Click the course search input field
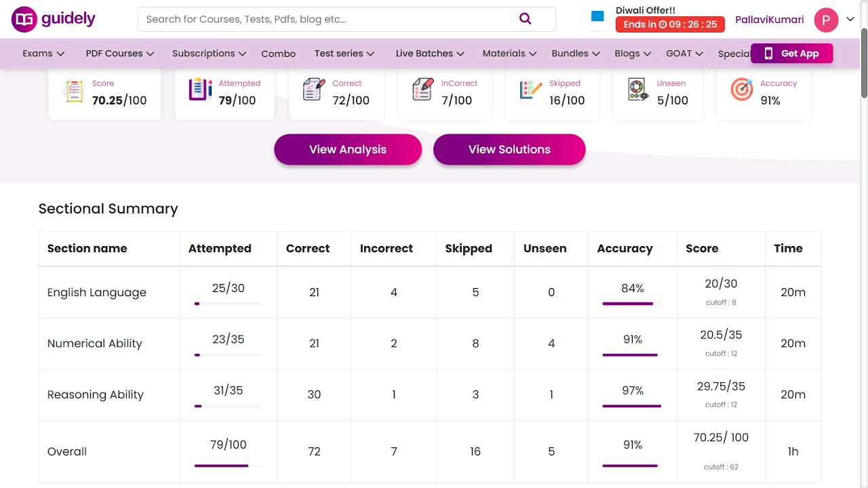 (325, 19)
